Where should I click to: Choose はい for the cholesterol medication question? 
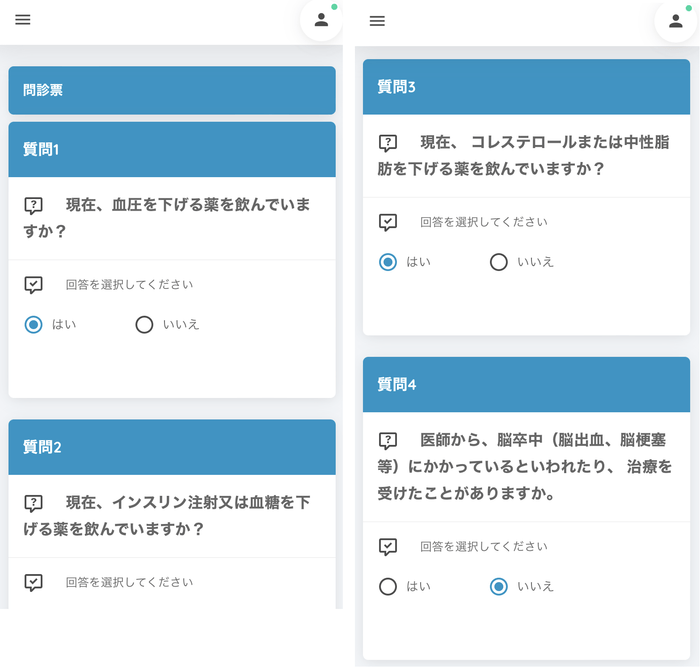coord(388,262)
